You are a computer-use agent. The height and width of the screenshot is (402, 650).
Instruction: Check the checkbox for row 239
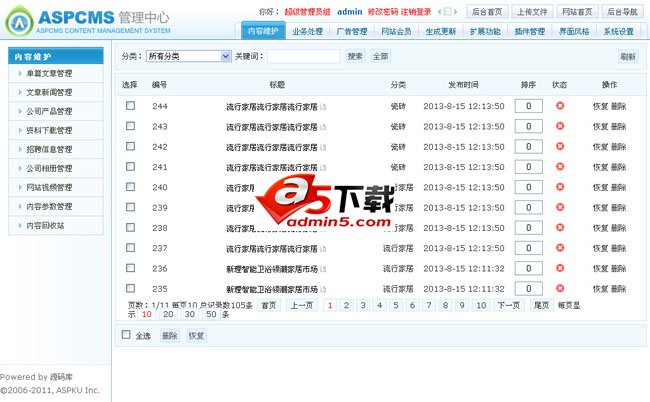point(130,207)
